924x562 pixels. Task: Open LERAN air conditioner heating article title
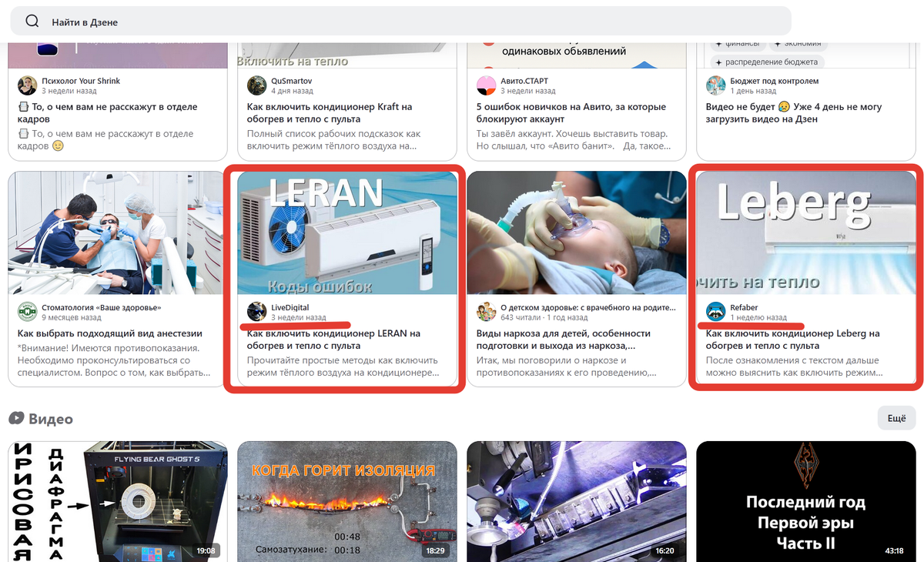pos(333,340)
